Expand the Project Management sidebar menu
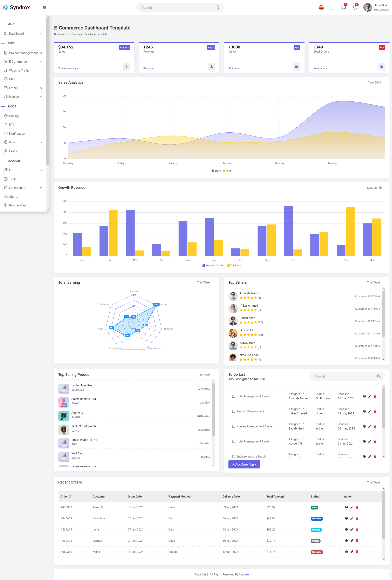This screenshot has height=580, width=392. coord(23,53)
